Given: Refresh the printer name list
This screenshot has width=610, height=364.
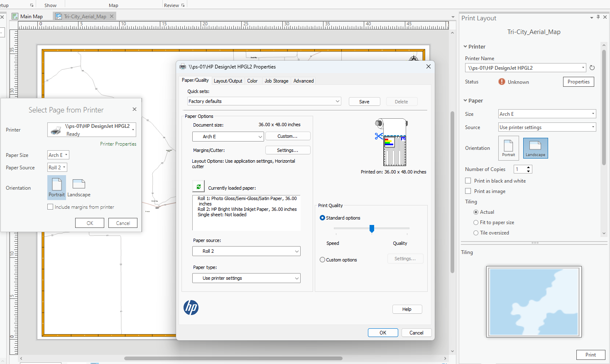Looking at the screenshot, I should pos(592,68).
